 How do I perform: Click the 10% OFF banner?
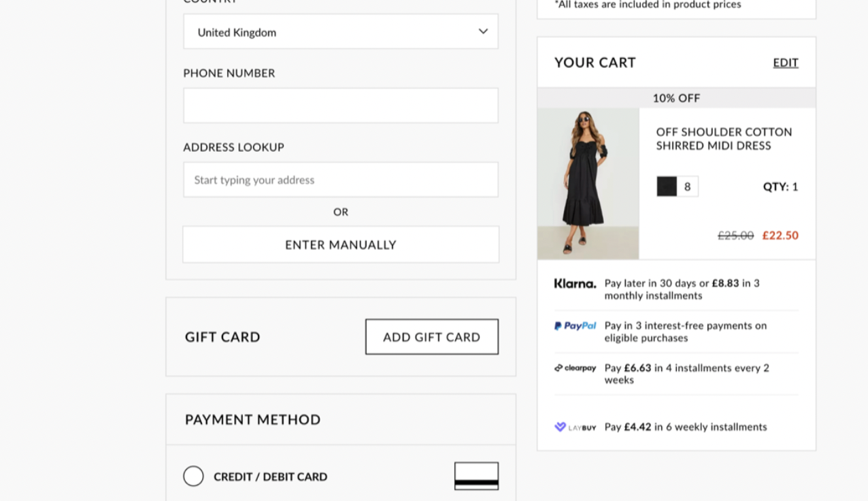[x=676, y=97]
